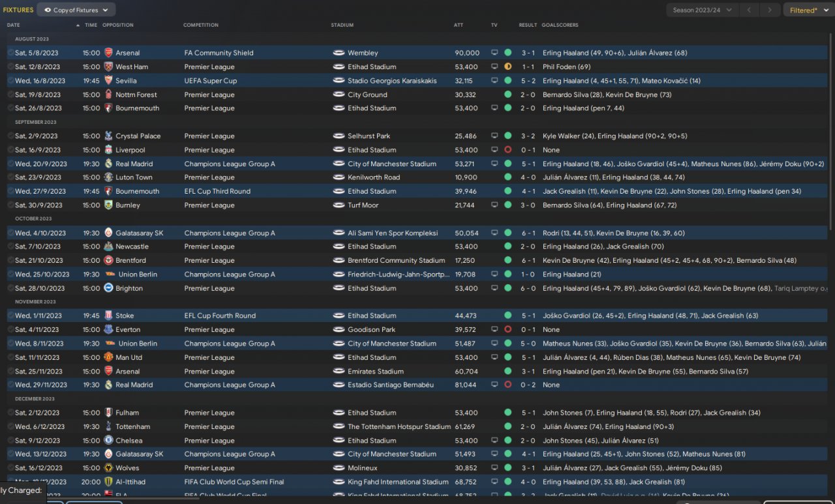The height and width of the screenshot is (504, 835).
Task: Click the Chelsea club badge
Action: pyautogui.click(x=108, y=441)
